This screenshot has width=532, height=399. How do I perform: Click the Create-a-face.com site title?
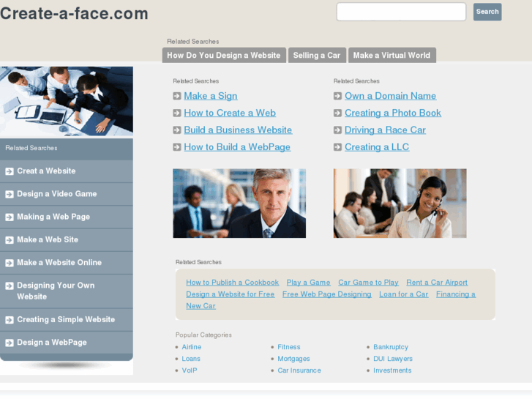click(x=74, y=14)
